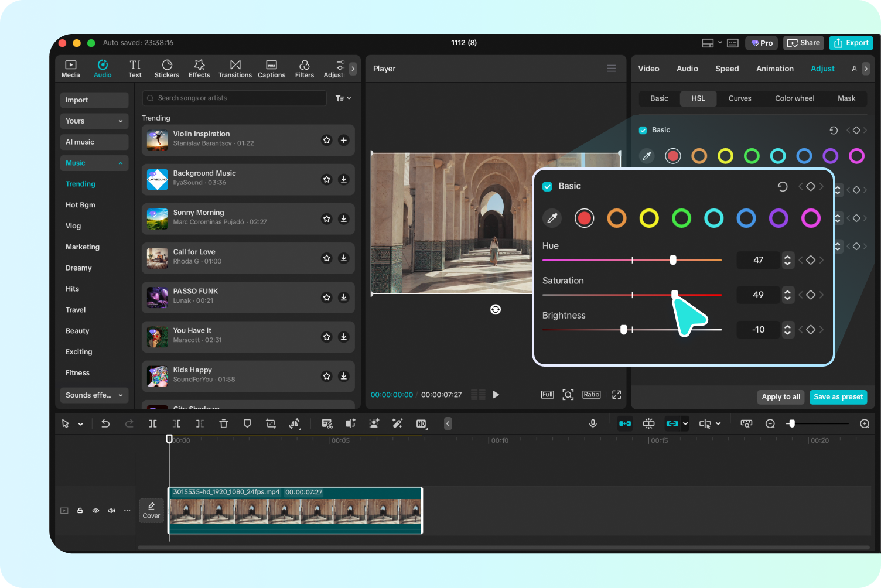The image size is (881, 588).
Task: Open the linking options dropdown
Action: click(685, 423)
